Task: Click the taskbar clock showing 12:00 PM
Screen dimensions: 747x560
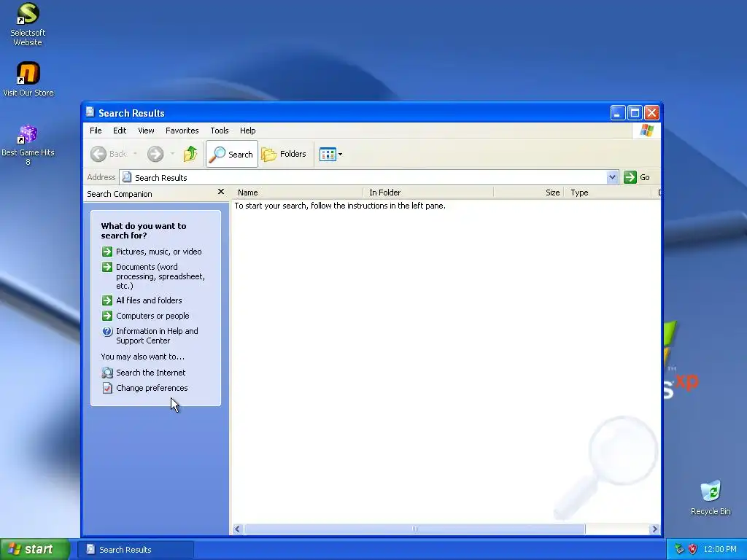Action: (x=720, y=549)
